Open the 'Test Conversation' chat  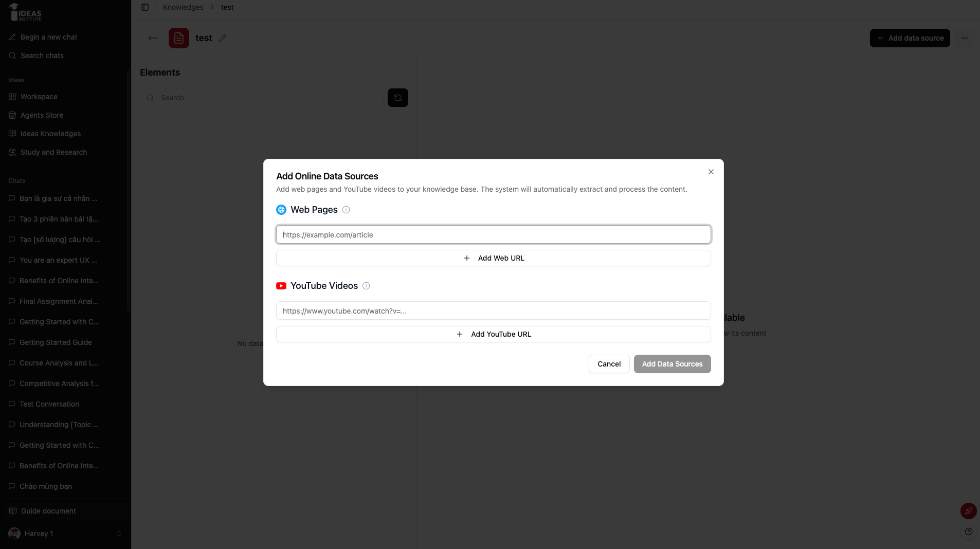tap(65, 404)
